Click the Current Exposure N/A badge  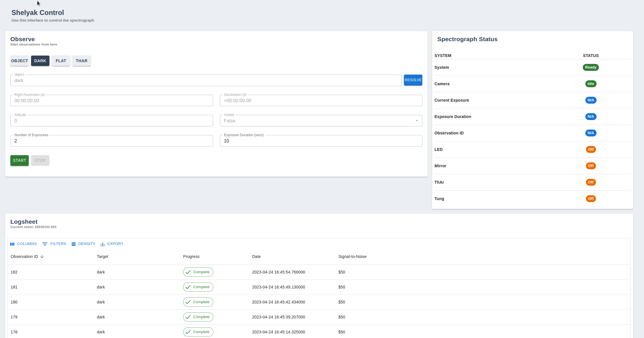591,100
